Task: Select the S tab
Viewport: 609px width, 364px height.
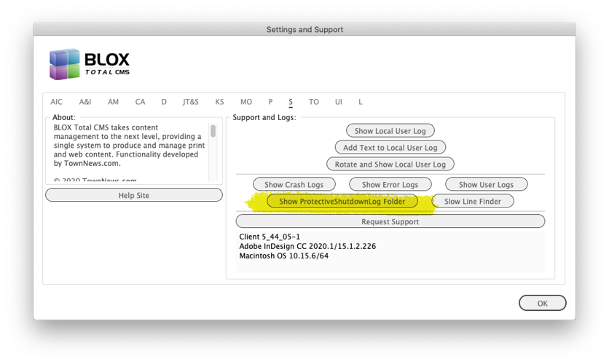Action: point(291,102)
